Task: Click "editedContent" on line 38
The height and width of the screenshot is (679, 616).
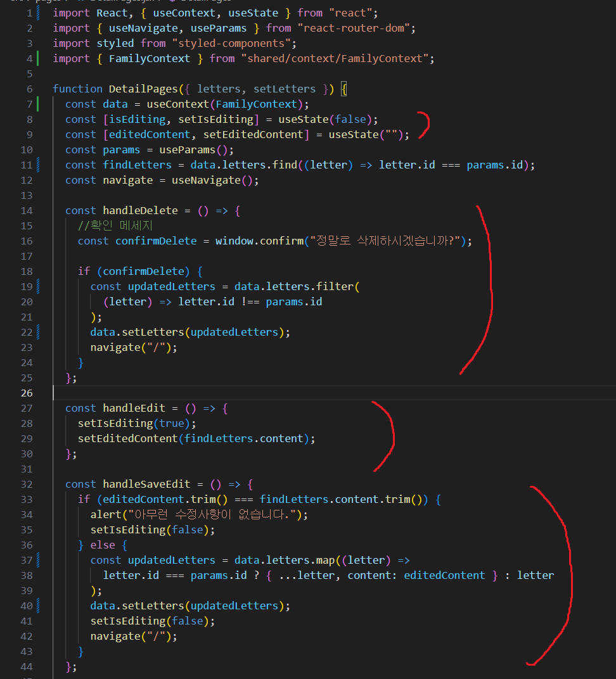Action: coord(444,576)
